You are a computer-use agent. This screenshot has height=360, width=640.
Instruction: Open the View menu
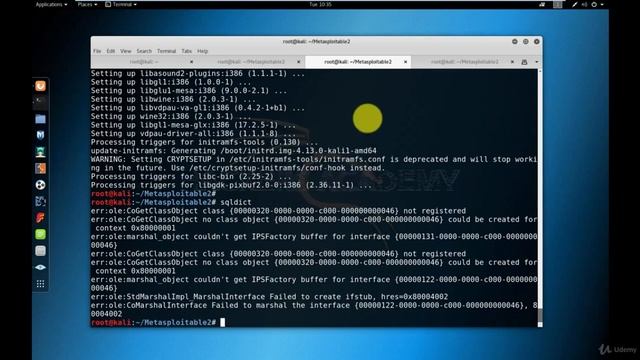tap(126, 51)
